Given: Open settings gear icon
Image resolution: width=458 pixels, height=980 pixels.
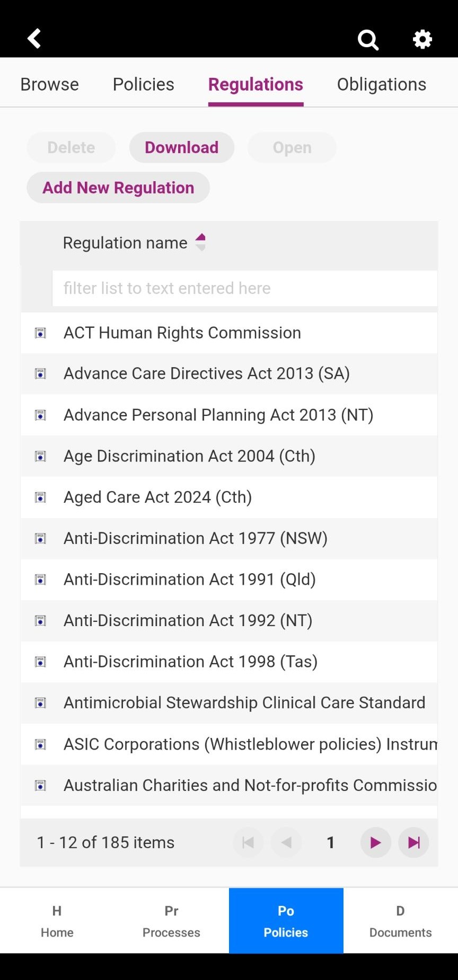Looking at the screenshot, I should [422, 39].
